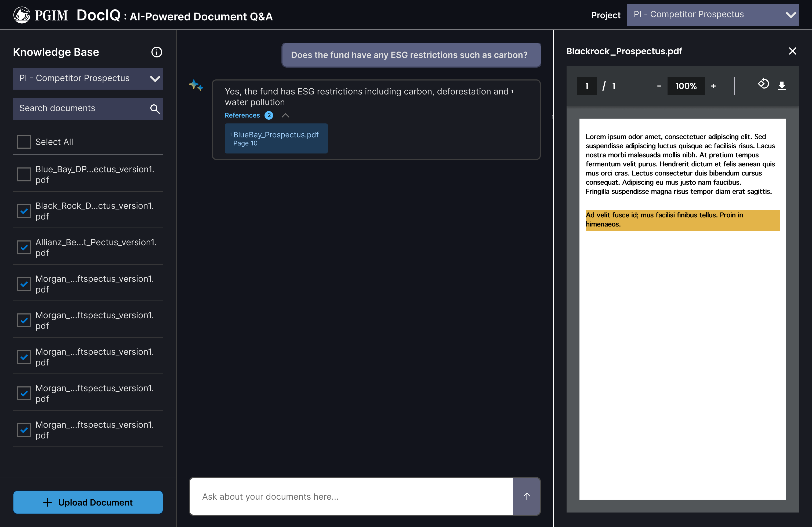Open the Project dropdown in header
The image size is (812, 527).
(713, 15)
